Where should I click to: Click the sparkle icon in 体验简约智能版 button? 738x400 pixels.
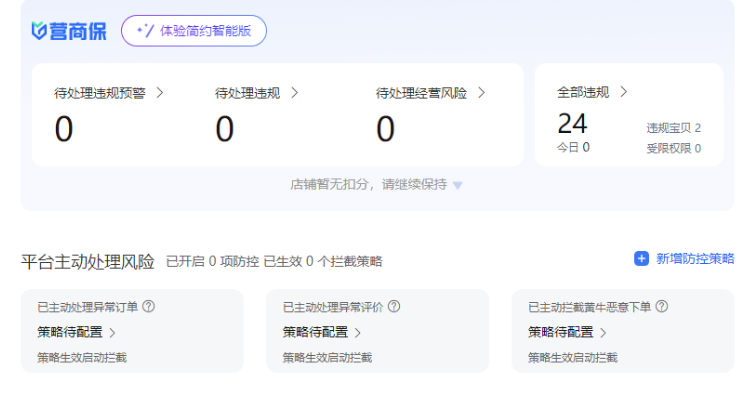(145, 31)
